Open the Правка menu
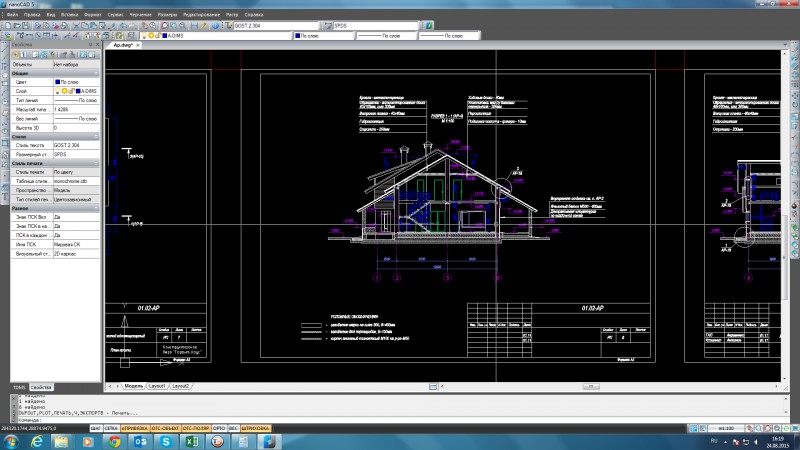This screenshot has width=800, height=450. (x=32, y=15)
